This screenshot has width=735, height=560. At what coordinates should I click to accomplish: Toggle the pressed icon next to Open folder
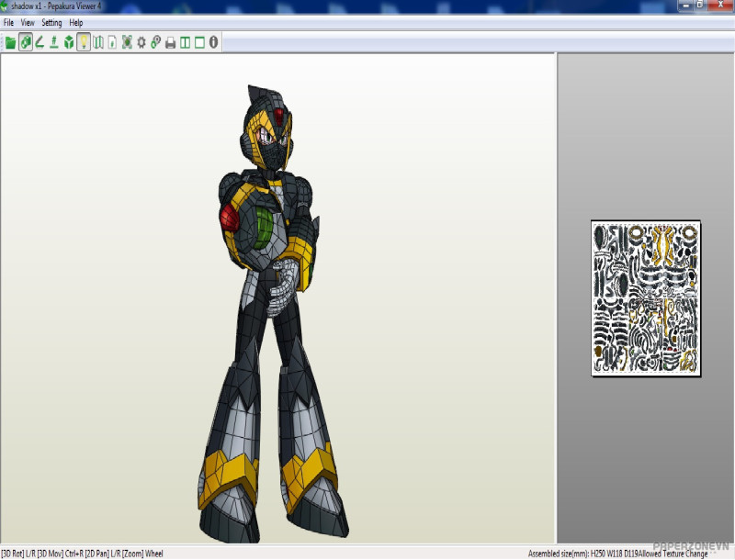(x=26, y=42)
